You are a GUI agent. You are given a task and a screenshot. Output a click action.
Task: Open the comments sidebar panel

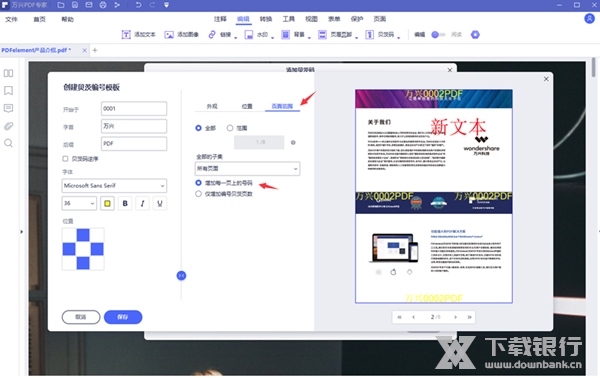tap(8, 108)
